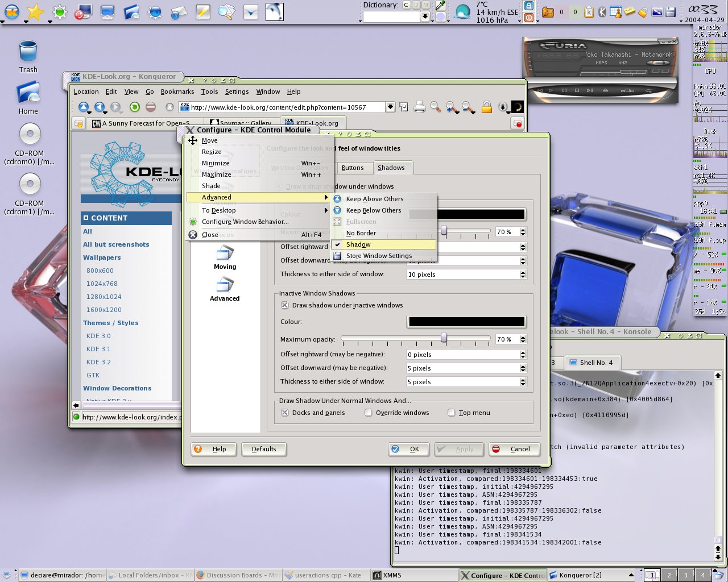Open the Settings menu in Konqueror
Viewport: 728px width, 582px height.
237,92
